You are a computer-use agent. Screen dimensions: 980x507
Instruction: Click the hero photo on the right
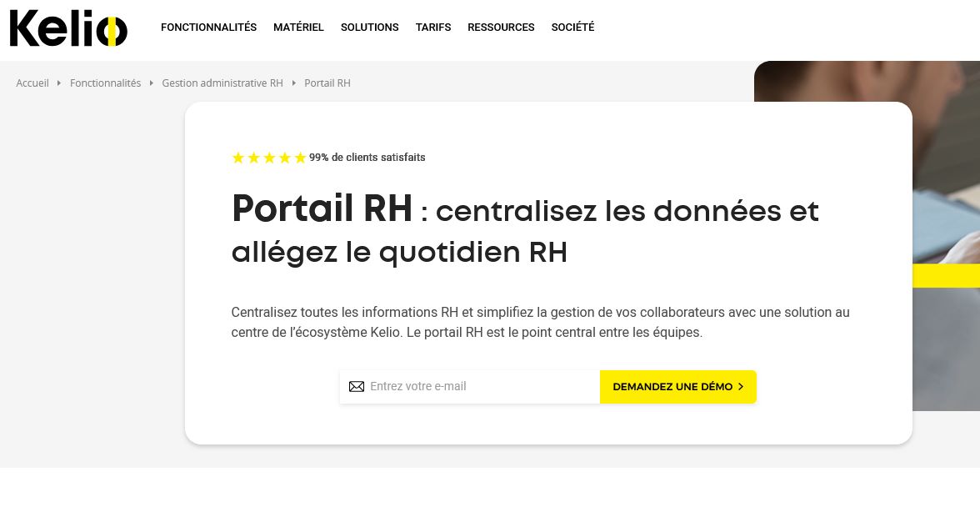947,235
